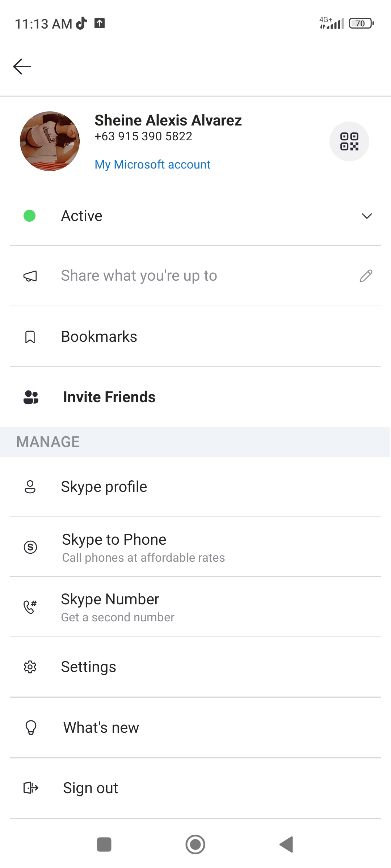Tap the green Active status dot

30,216
